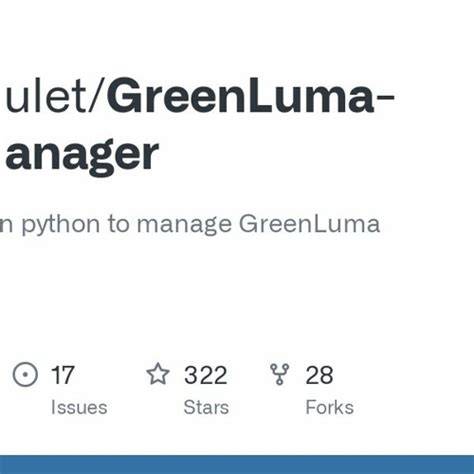The height and width of the screenshot is (474, 474).
Task: Click the bold 'anager' title text
Action: coord(82,156)
